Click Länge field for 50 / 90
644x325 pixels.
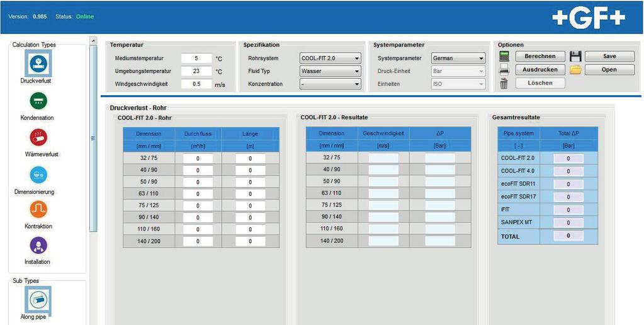click(x=250, y=182)
